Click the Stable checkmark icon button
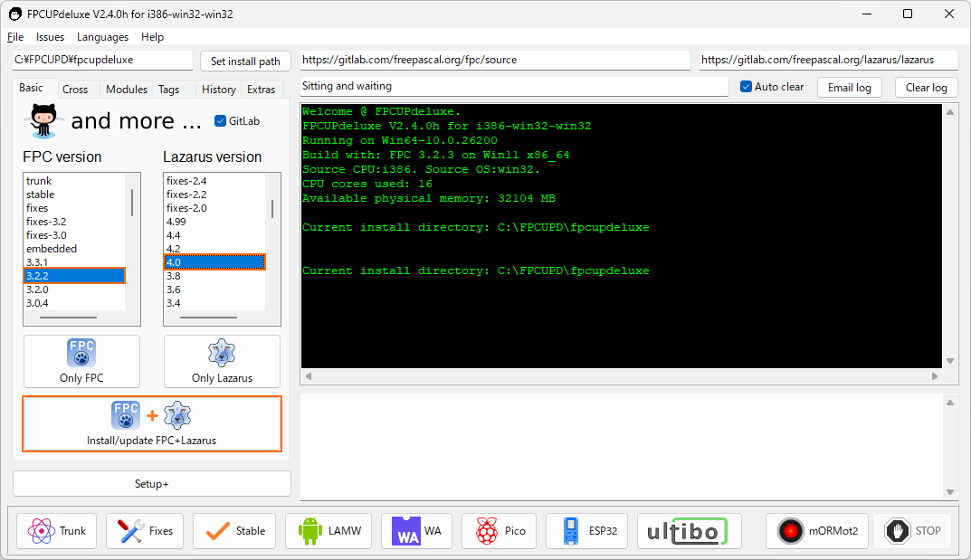Viewport: 971px width, 560px height. [234, 531]
